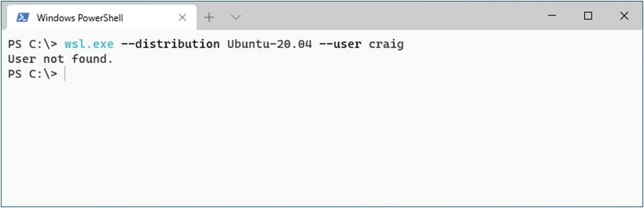
Task: Minimize the terminal window
Action: [x=552, y=16]
